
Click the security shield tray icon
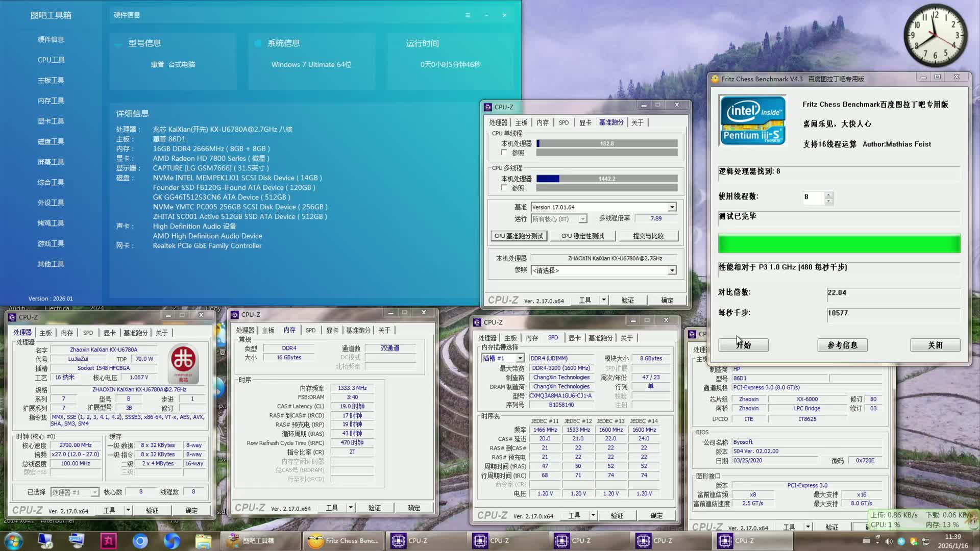[x=914, y=541]
